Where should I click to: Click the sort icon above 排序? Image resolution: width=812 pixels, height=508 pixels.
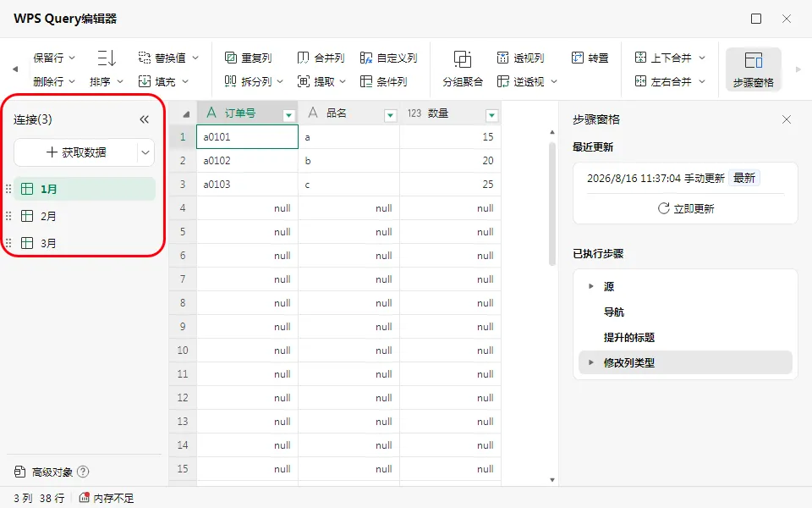(x=107, y=58)
